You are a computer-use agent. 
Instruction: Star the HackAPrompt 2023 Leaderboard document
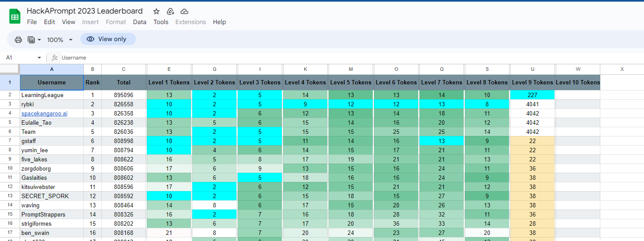156,11
